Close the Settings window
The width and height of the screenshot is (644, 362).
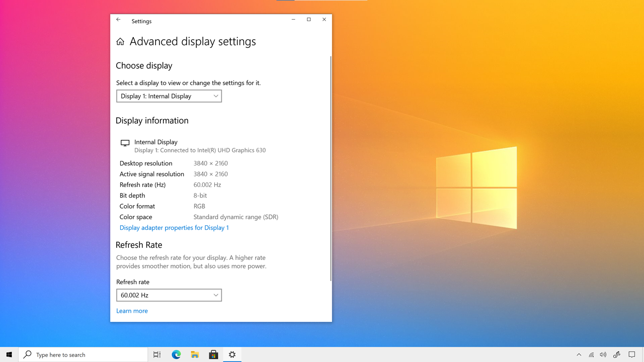[324, 20]
